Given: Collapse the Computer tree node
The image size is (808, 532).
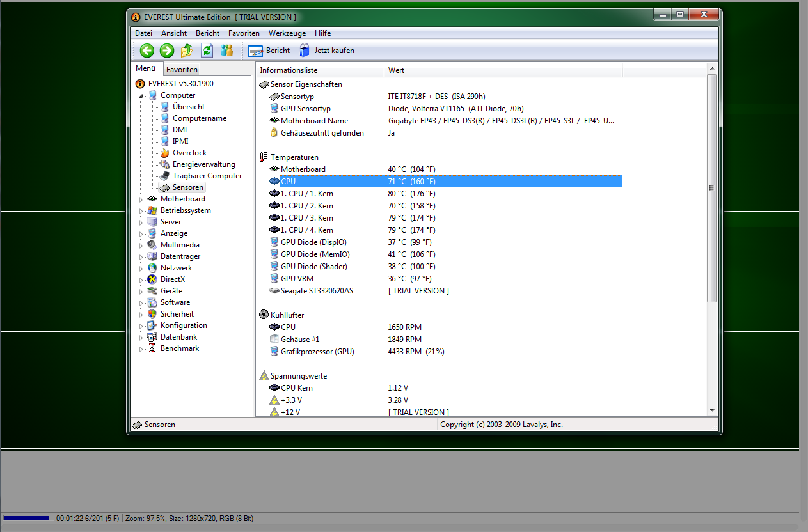Looking at the screenshot, I should click(x=141, y=96).
